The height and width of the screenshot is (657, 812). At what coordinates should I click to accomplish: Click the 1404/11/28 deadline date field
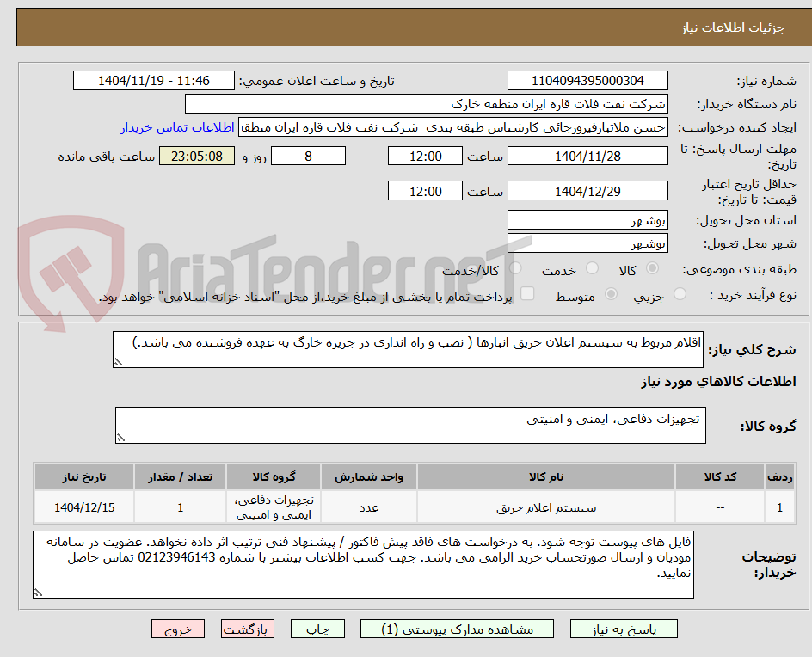pos(587,156)
